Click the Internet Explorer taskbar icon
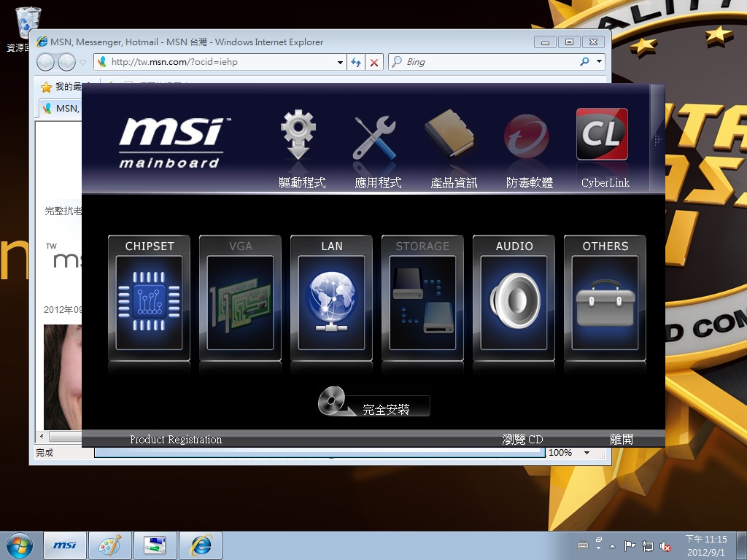This screenshot has width=747, height=560. coord(200,545)
